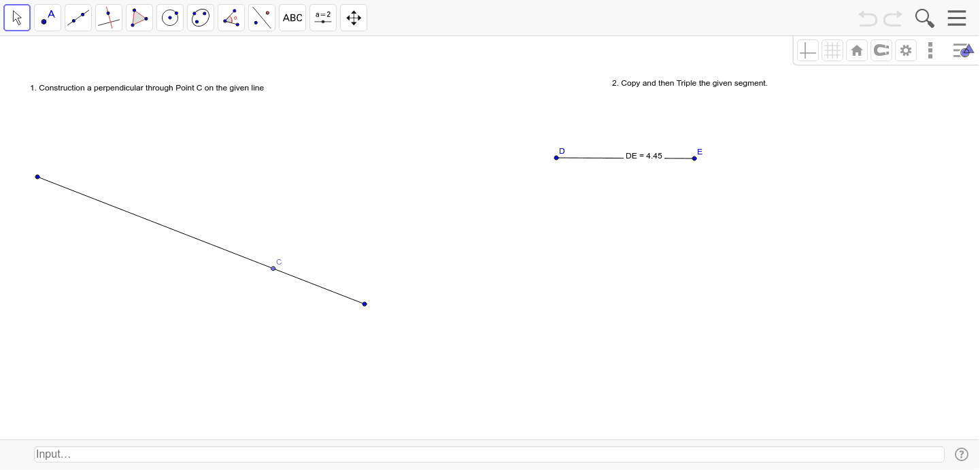Select the Point tool
The image size is (980, 470).
point(48,18)
